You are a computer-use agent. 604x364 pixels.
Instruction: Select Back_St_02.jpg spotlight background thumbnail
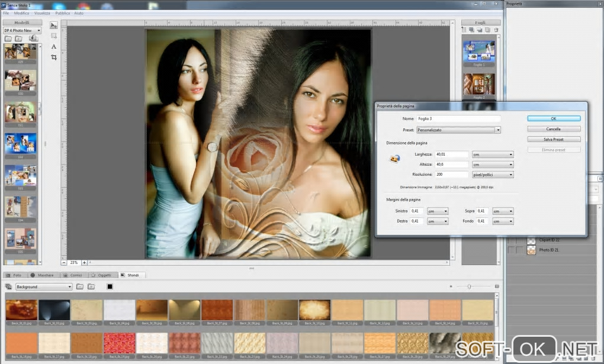point(54,310)
